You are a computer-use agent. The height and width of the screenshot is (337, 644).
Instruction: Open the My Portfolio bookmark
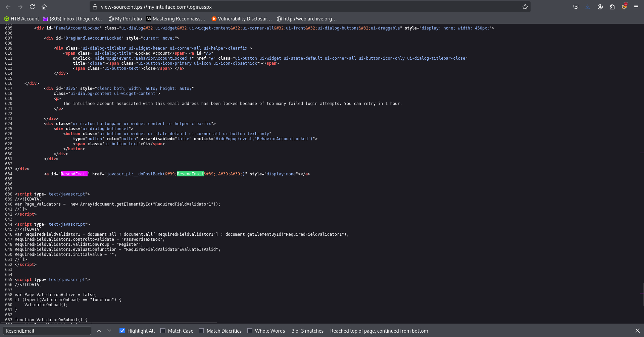tap(125, 19)
